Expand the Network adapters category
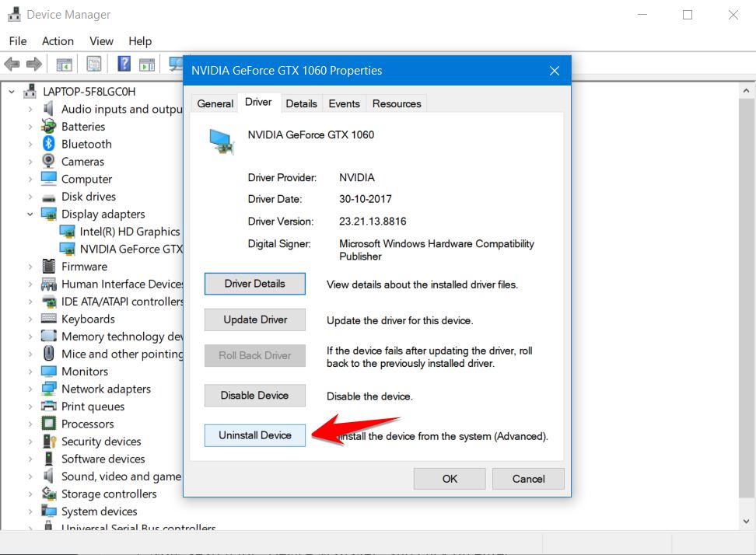Viewport: 756px width, 555px height. [30, 389]
